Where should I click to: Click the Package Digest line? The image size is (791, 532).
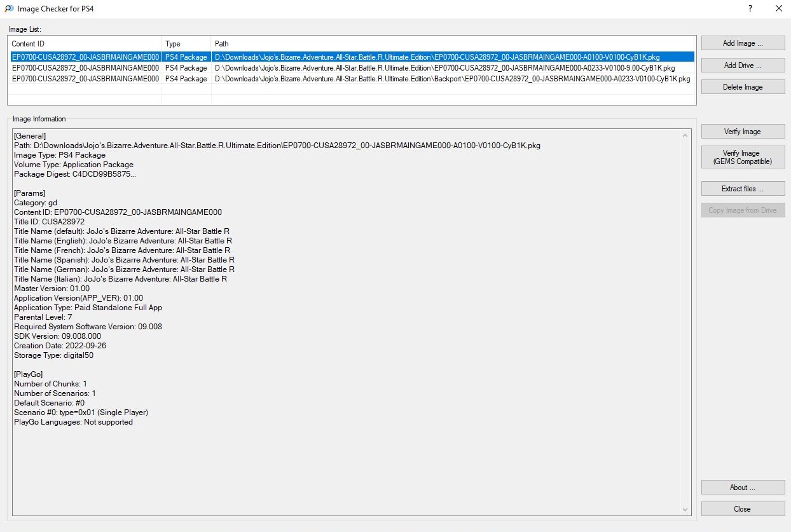(x=75, y=174)
